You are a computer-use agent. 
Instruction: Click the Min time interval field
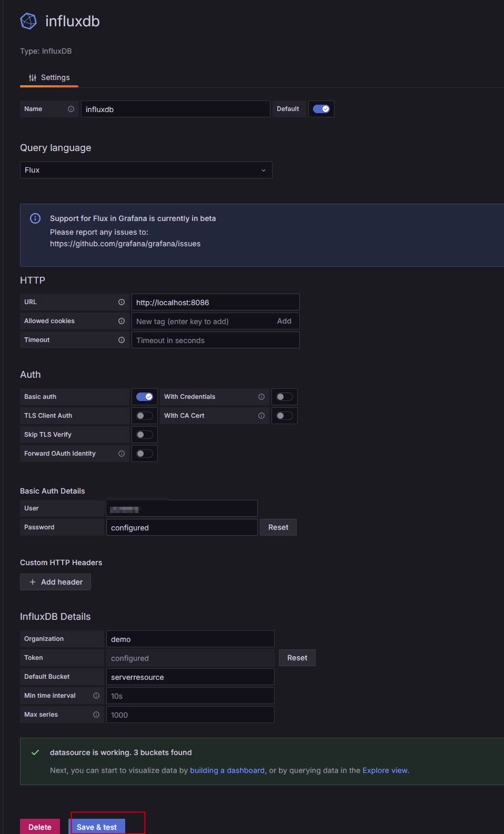[190, 696]
